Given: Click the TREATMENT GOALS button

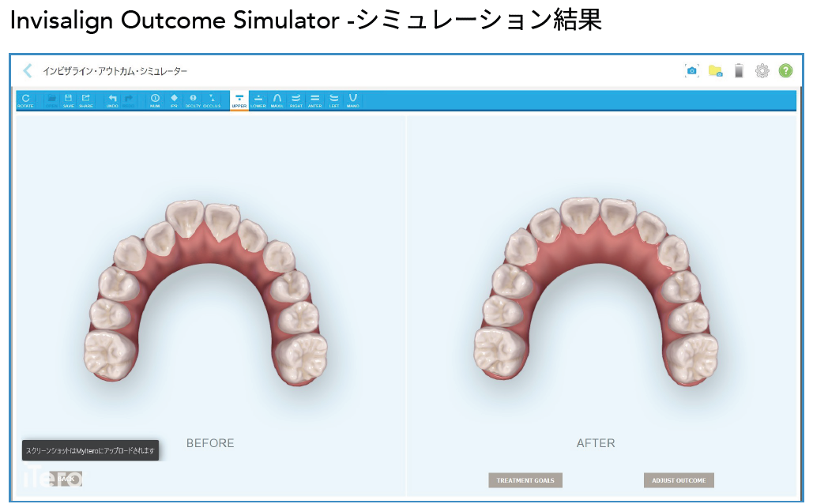Looking at the screenshot, I should [525, 480].
